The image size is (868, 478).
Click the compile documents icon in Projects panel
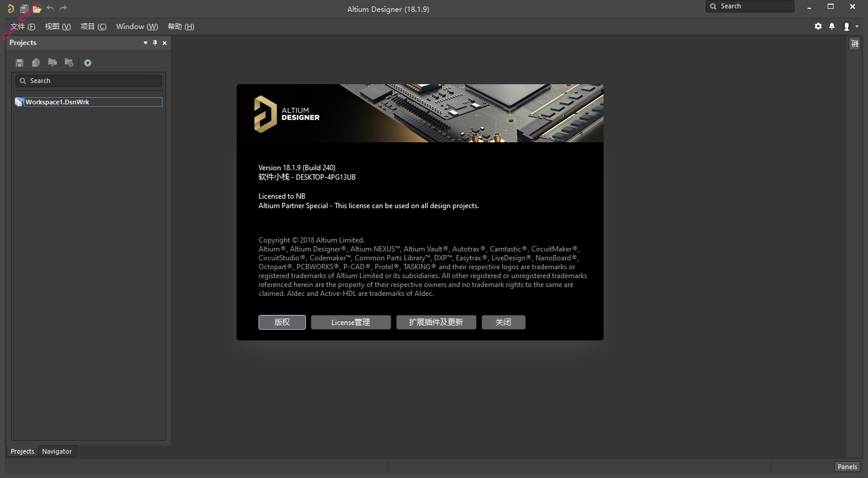click(36, 63)
